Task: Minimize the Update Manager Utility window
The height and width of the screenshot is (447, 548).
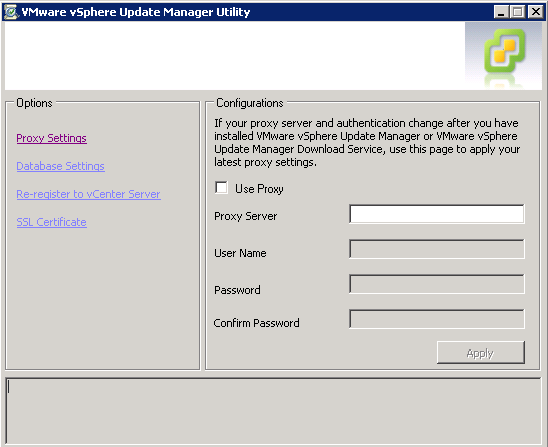Action: [x=501, y=12]
